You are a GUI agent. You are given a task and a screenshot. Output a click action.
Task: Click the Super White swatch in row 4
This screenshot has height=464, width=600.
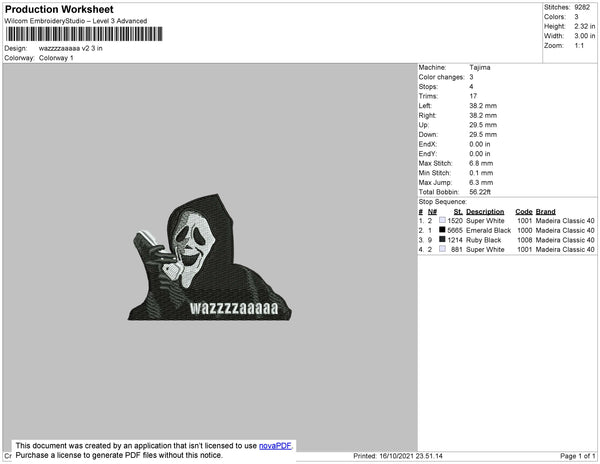click(x=442, y=249)
